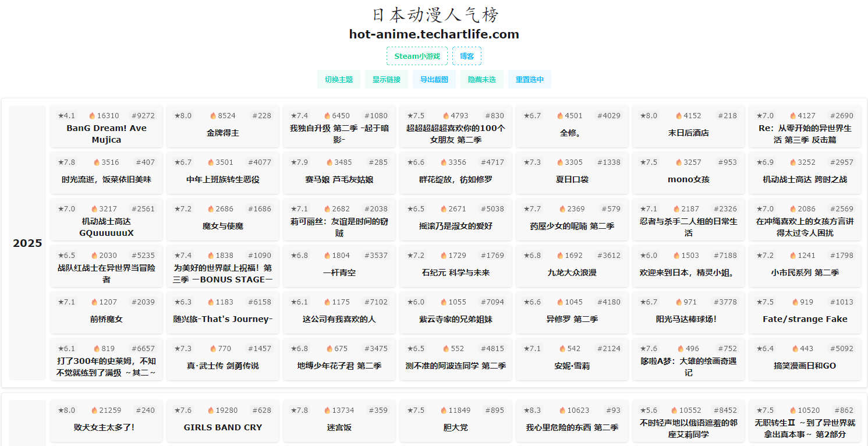The height and width of the screenshot is (446, 868).
Task: Click the flame icon beside 1241
Action: [x=793, y=256]
